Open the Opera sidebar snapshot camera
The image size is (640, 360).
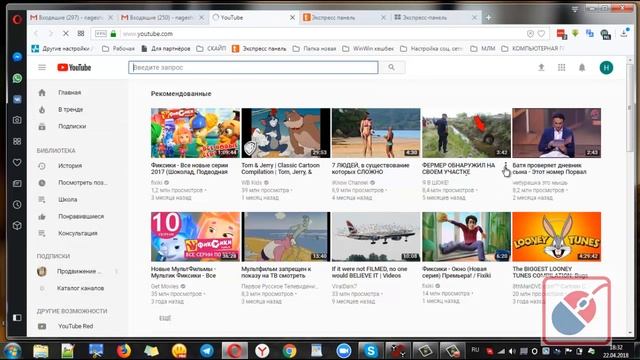click(17, 120)
